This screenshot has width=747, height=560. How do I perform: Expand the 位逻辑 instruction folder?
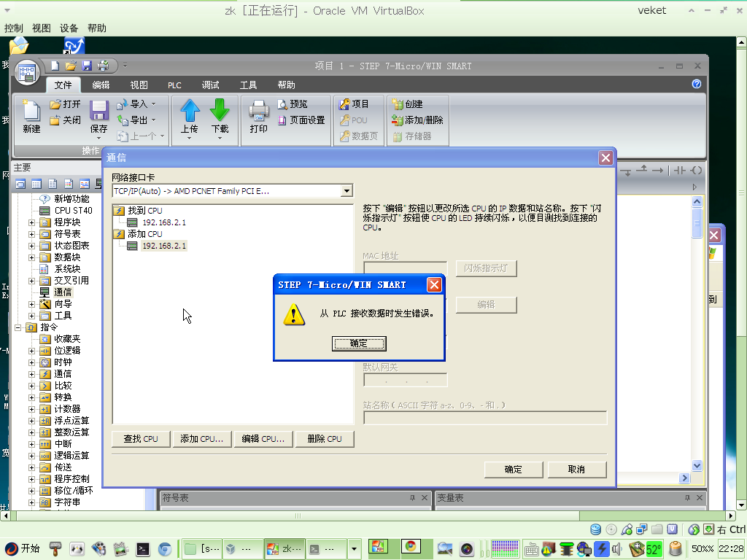click(31, 351)
